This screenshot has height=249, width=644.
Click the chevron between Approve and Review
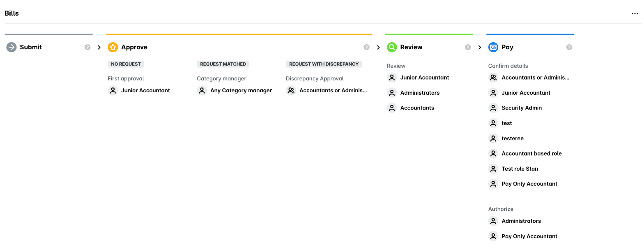point(378,48)
